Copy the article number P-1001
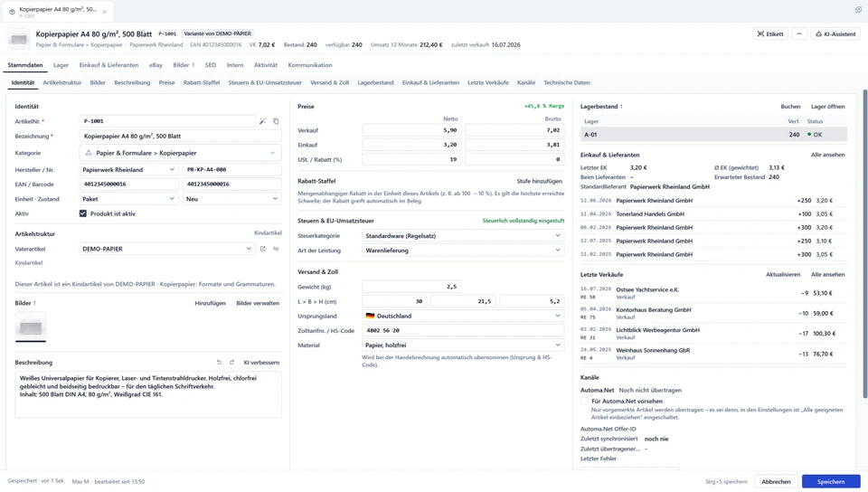 276,121
